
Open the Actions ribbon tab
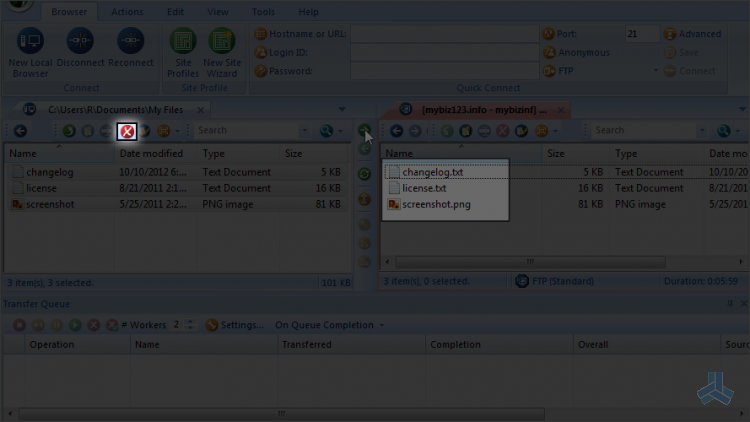tap(127, 11)
